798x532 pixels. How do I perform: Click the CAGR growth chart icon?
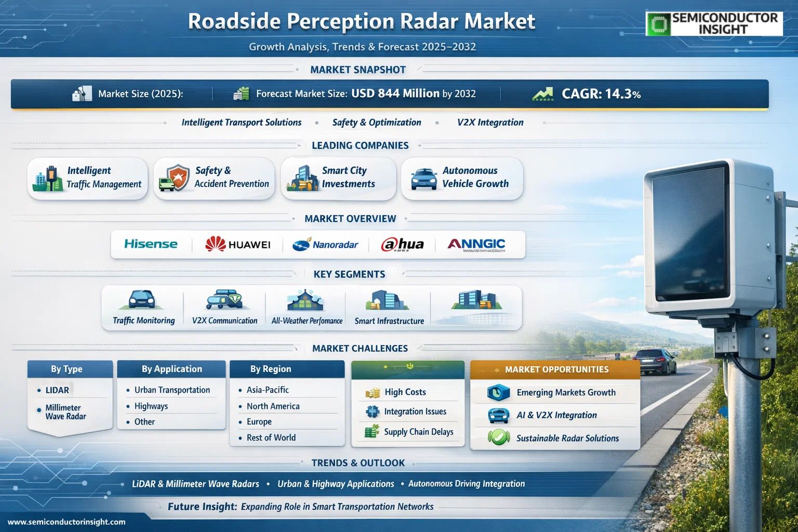[x=542, y=94]
